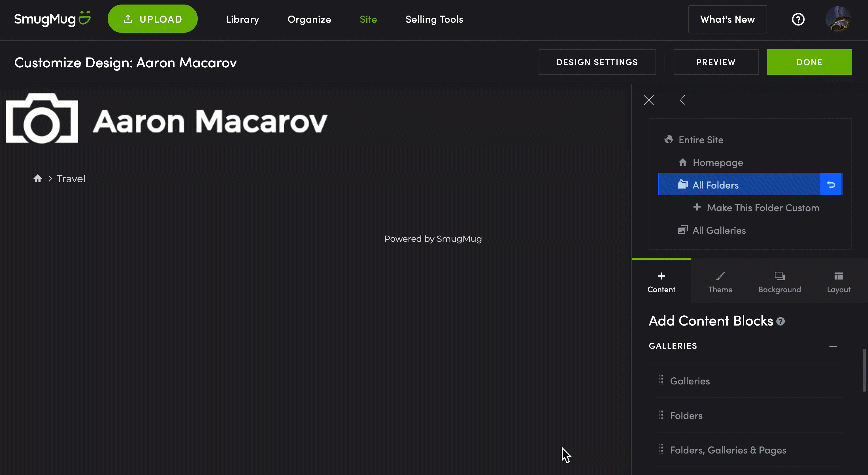The width and height of the screenshot is (868, 475).
Task: Click the DONE button
Action: [x=809, y=62]
